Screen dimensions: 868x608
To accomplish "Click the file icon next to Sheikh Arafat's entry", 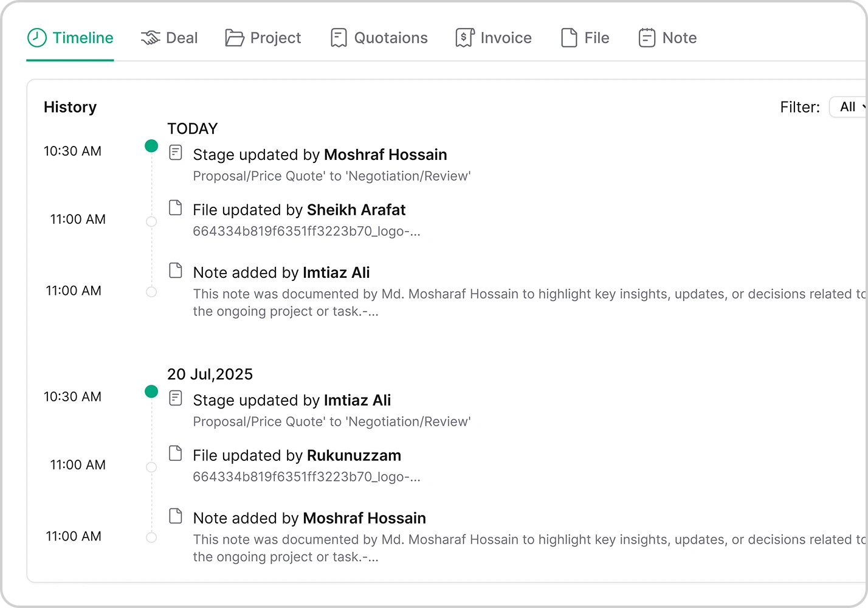I will pos(176,207).
